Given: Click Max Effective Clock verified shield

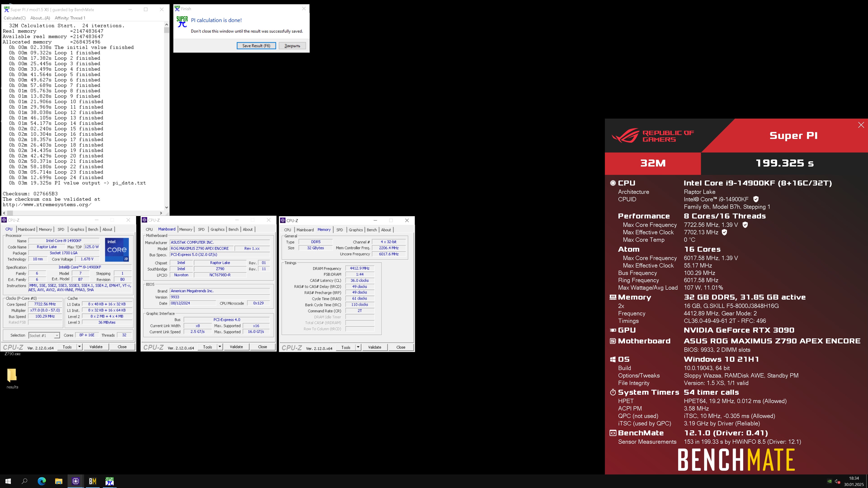Looking at the screenshot, I should click(x=724, y=232).
